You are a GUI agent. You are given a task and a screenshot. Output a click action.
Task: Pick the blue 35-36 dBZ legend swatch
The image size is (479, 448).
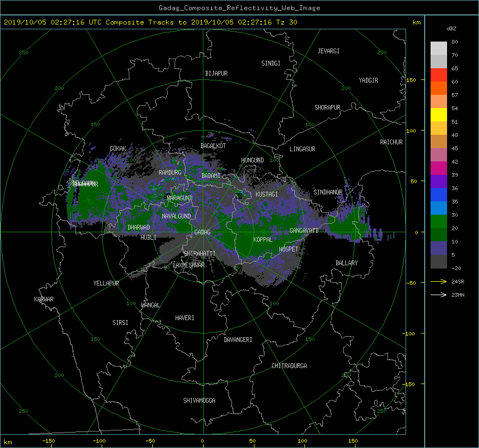tap(439, 195)
